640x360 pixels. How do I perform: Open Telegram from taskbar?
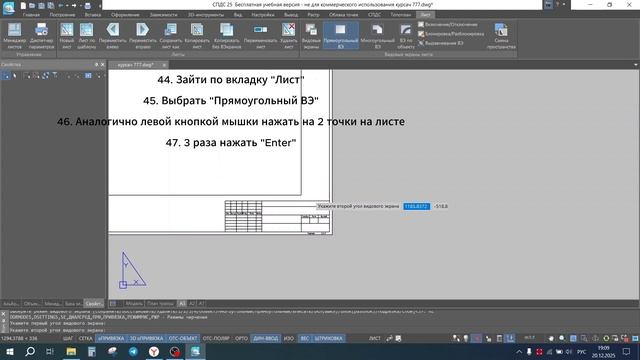[x=133, y=351]
